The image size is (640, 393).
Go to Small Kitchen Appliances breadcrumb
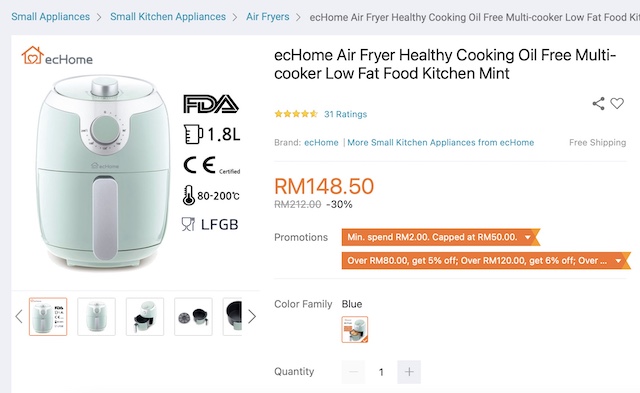click(168, 17)
